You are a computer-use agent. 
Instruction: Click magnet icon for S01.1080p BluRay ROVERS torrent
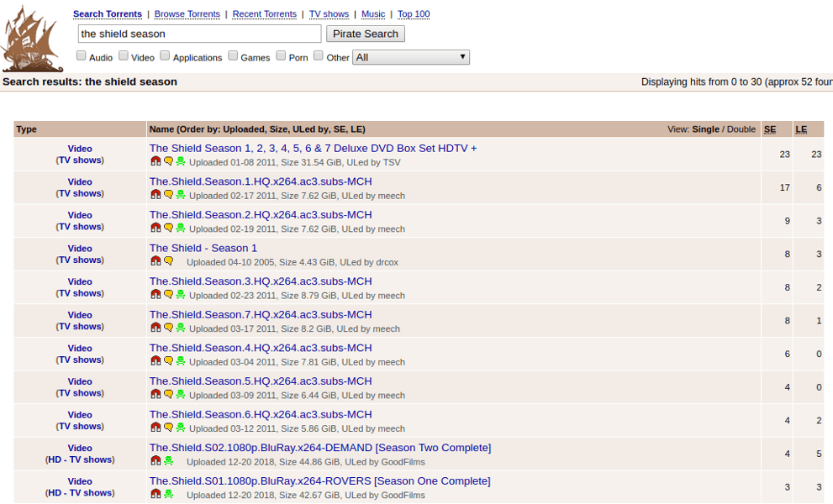[156, 494]
